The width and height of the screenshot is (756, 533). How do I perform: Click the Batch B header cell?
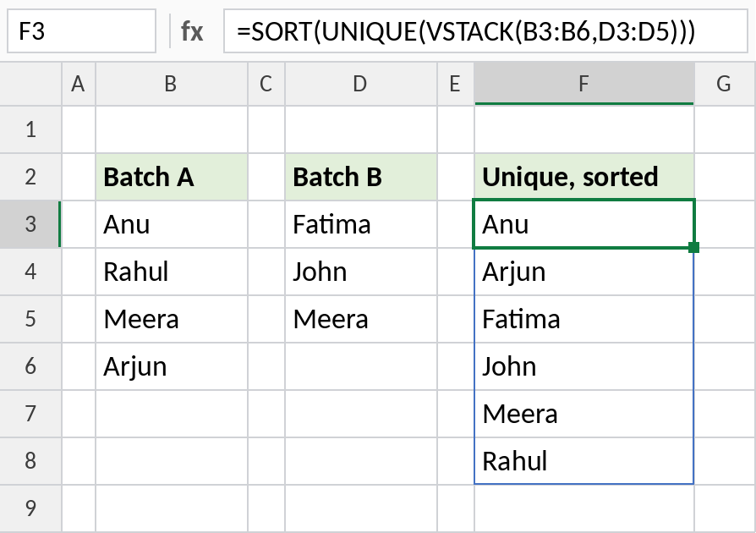click(360, 177)
